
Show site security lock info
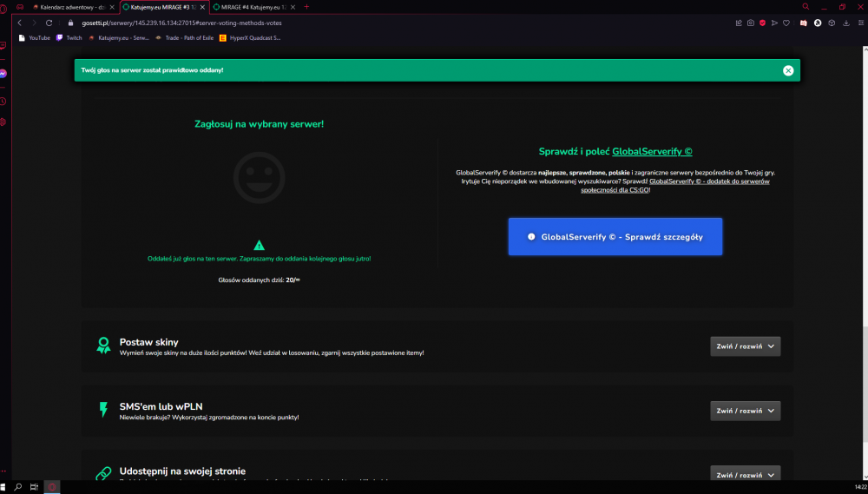click(x=70, y=23)
